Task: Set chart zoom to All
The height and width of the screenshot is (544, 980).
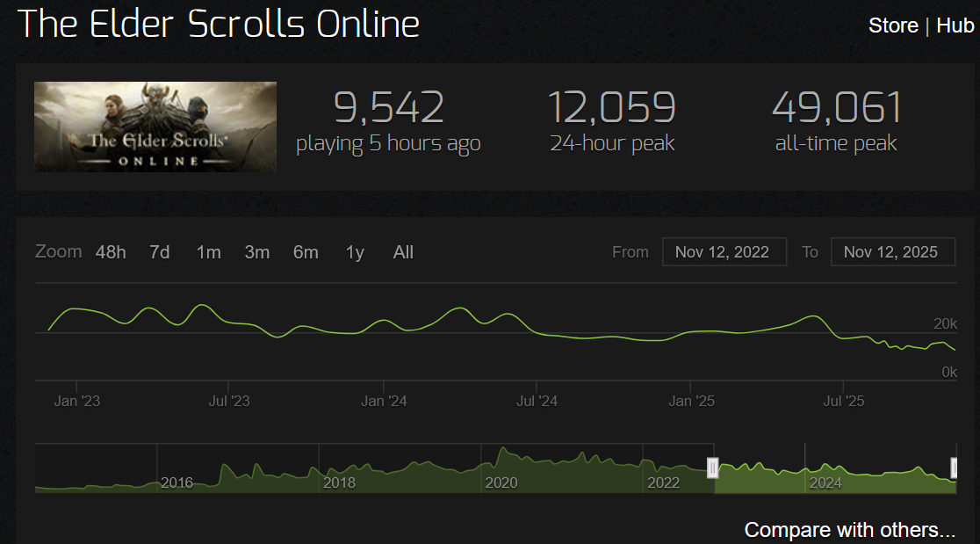Action: 403,252
